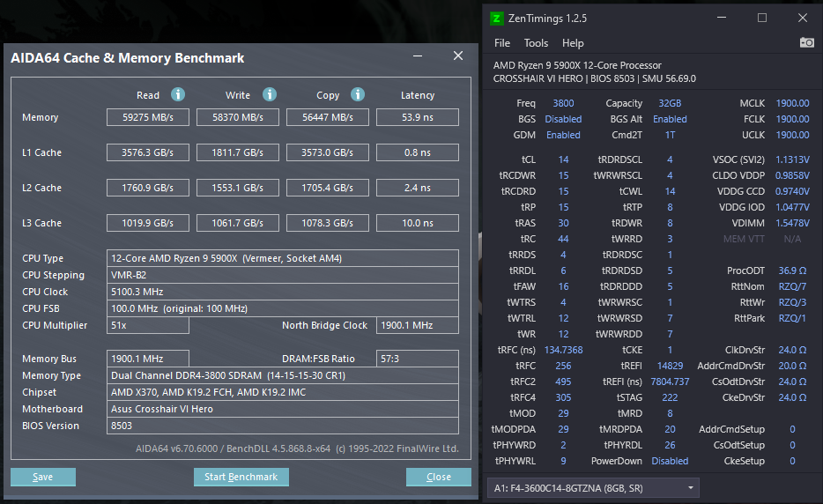Click the North Bridge Clock 1900.1 MHz field
This screenshot has width=823, height=504.
[x=418, y=325]
